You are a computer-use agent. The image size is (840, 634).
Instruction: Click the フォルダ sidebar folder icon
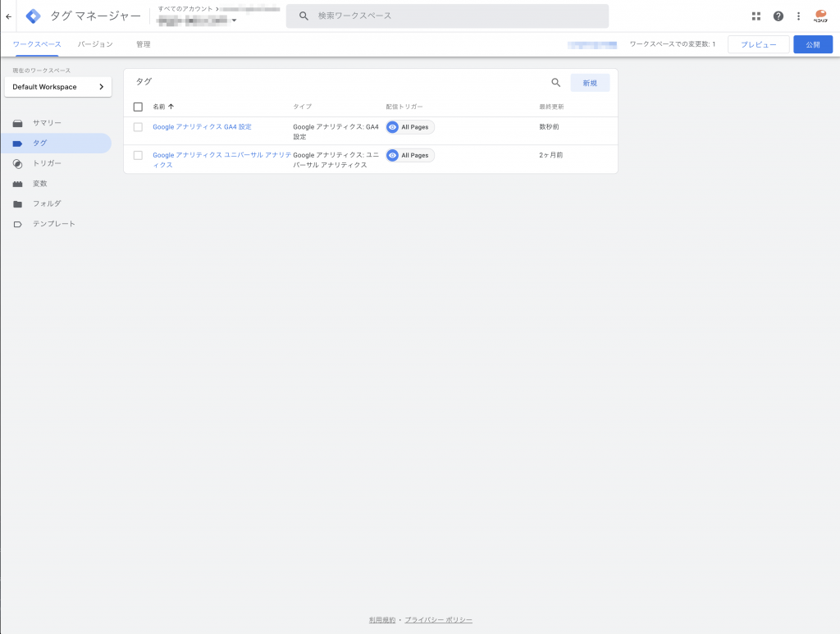click(x=18, y=204)
